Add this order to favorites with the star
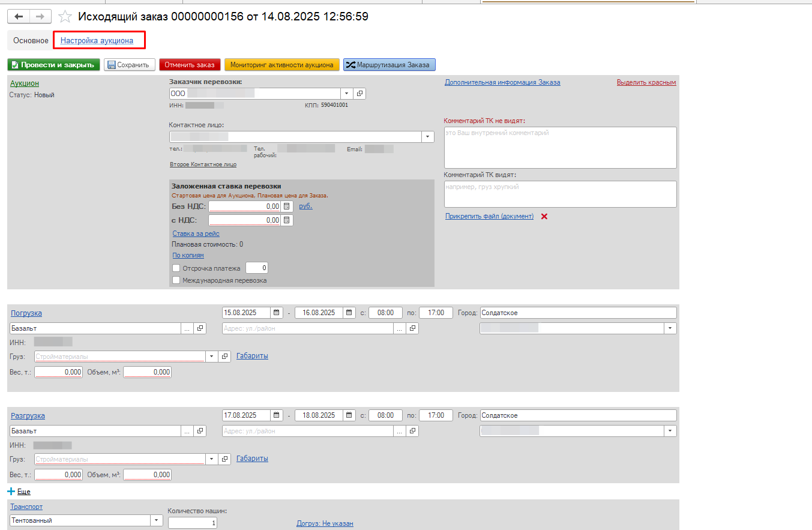 click(x=65, y=17)
